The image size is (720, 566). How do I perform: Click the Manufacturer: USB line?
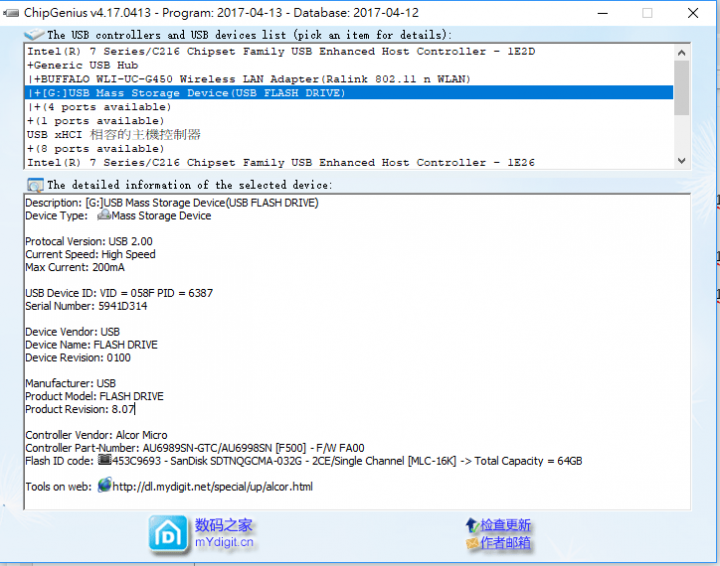point(71,383)
